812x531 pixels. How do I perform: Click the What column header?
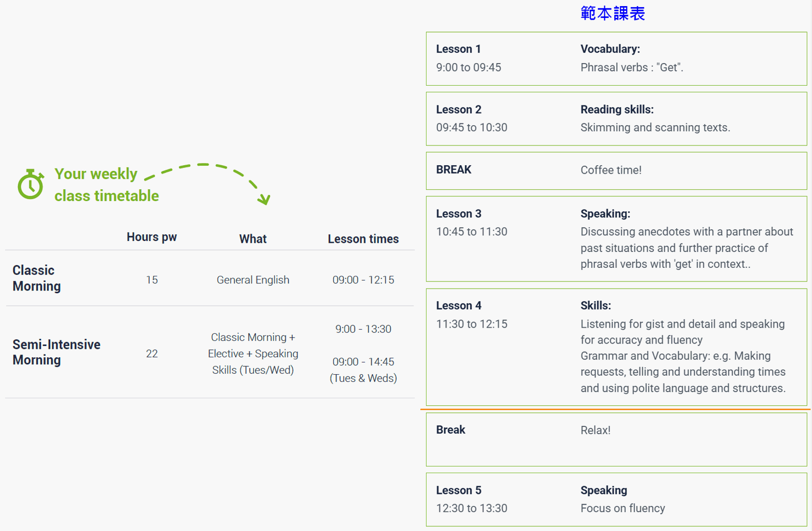click(253, 239)
